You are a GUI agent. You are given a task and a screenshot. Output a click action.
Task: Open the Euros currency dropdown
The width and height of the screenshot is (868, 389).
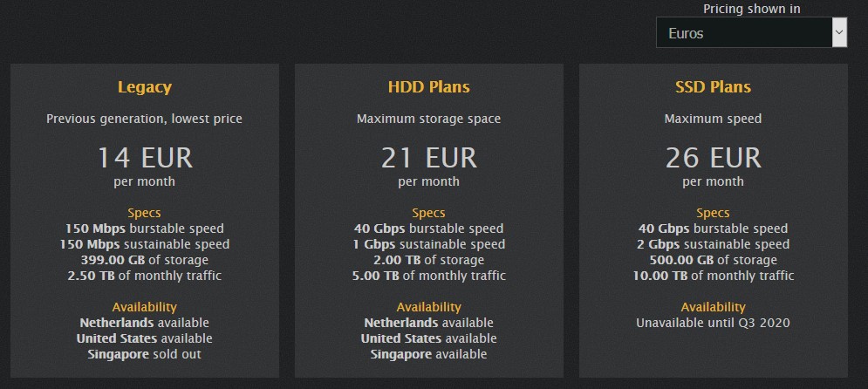pyautogui.click(x=751, y=32)
